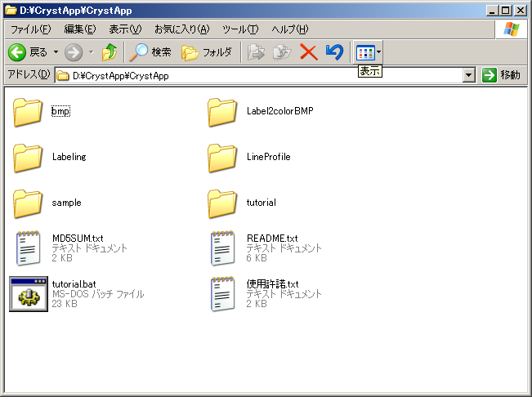Screen dimensions: 532x397
Task: Expand the address bar dropdown list
Action: click(x=468, y=75)
